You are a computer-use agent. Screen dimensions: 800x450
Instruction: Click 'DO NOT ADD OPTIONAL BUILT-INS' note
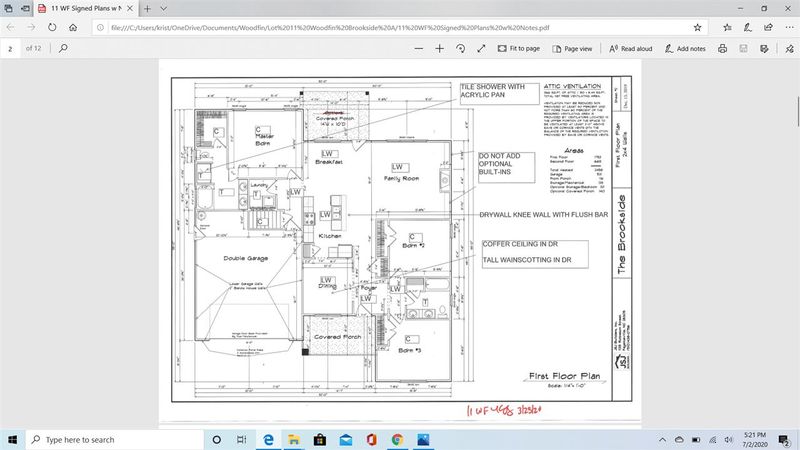(506, 167)
